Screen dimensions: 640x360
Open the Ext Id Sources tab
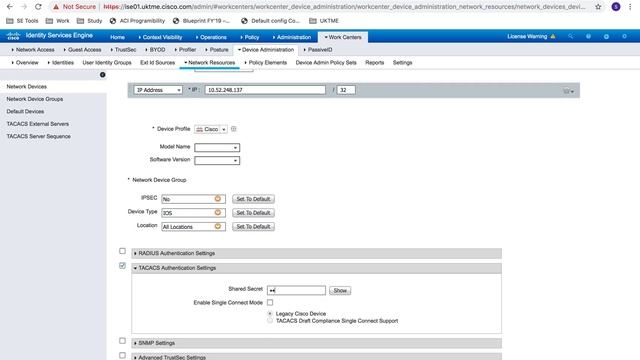[x=158, y=62]
